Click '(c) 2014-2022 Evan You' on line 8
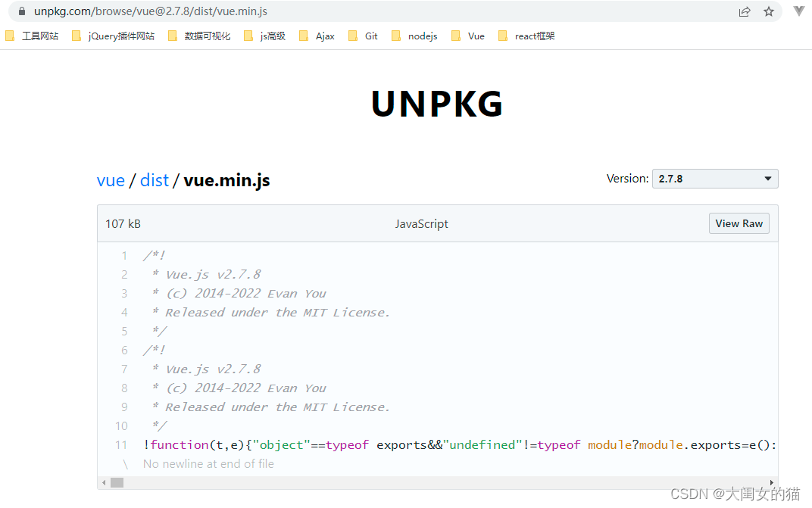812x508 pixels. (246, 388)
